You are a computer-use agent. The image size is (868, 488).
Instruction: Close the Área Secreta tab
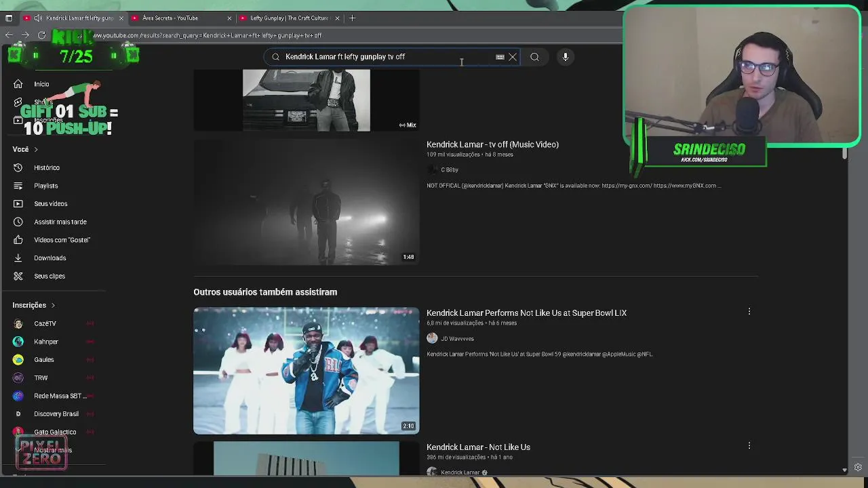pyautogui.click(x=229, y=18)
